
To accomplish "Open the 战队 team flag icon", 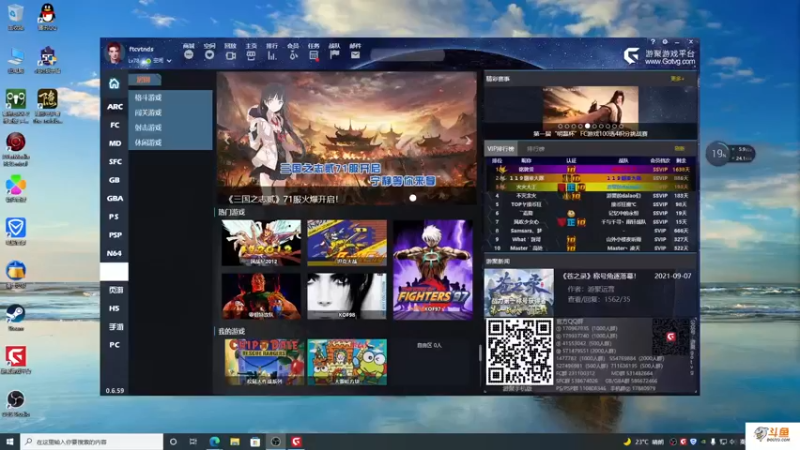I will tap(335, 55).
